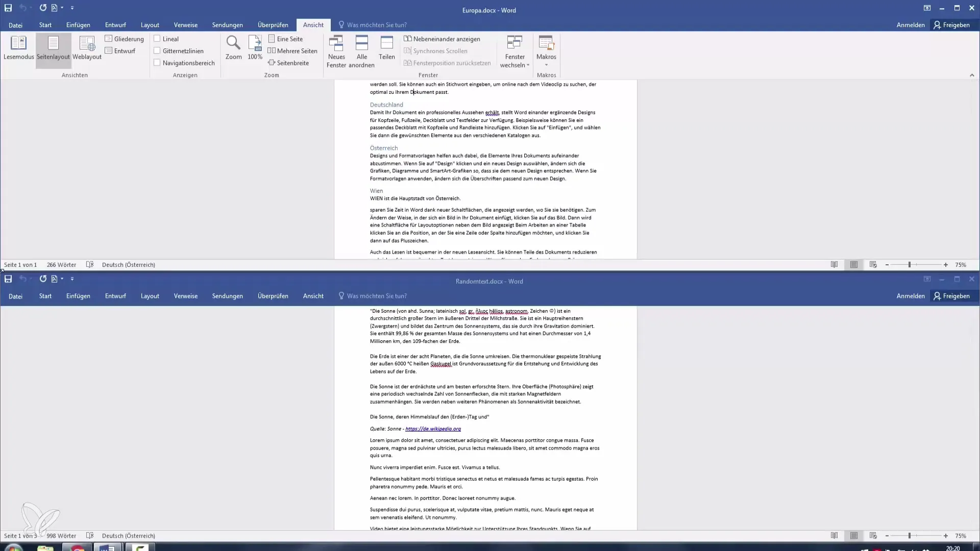Screen dimensions: 980x551
Task: Show Mehrere Seiten zoom option
Action: 292,51
